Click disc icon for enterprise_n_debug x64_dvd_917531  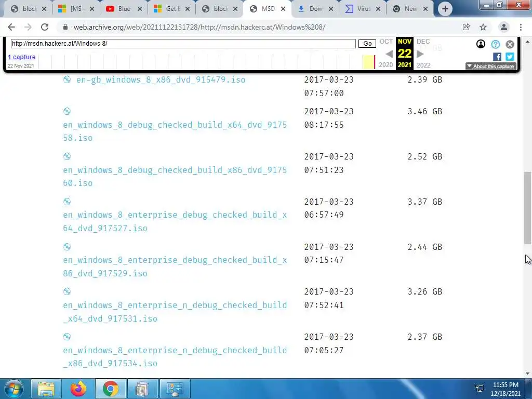pos(67,291)
